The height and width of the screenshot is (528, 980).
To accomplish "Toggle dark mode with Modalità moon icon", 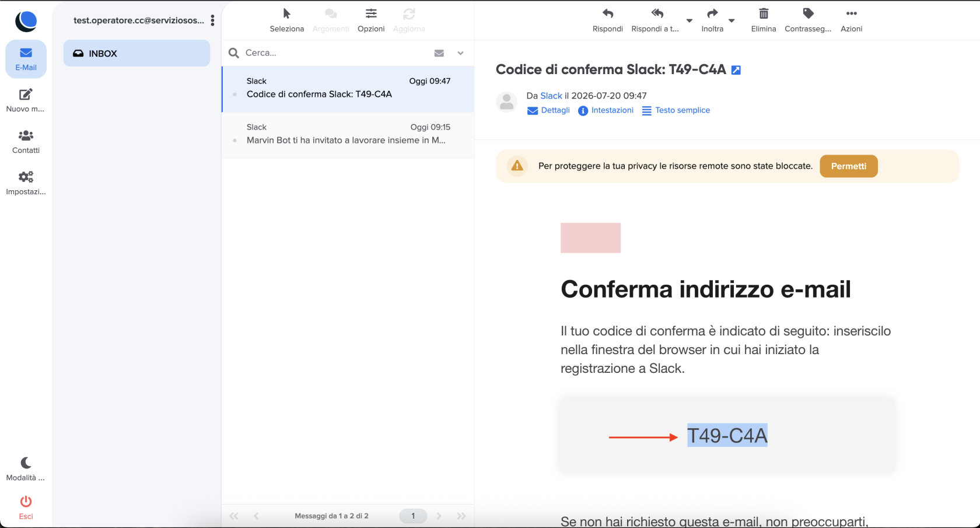I will pos(26,469).
